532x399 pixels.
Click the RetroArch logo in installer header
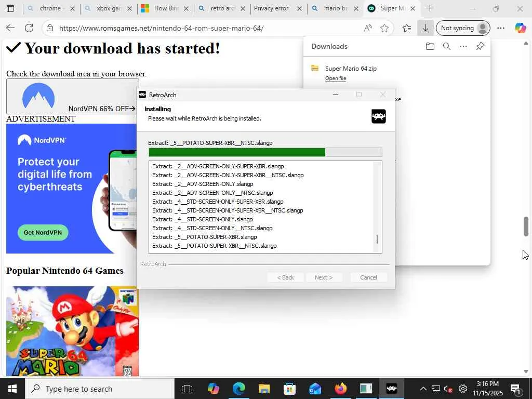coord(379,116)
